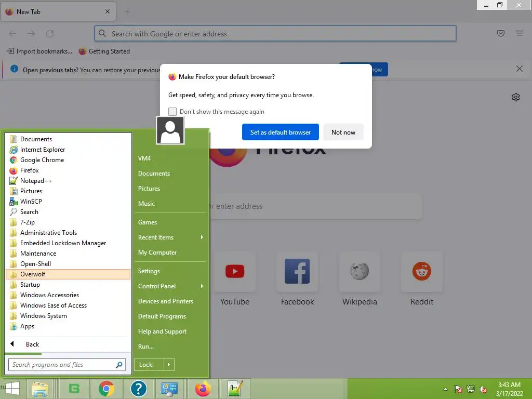The height and width of the screenshot is (399, 532).
Task: Open VM4 user folder in Start menu
Action: point(170,158)
